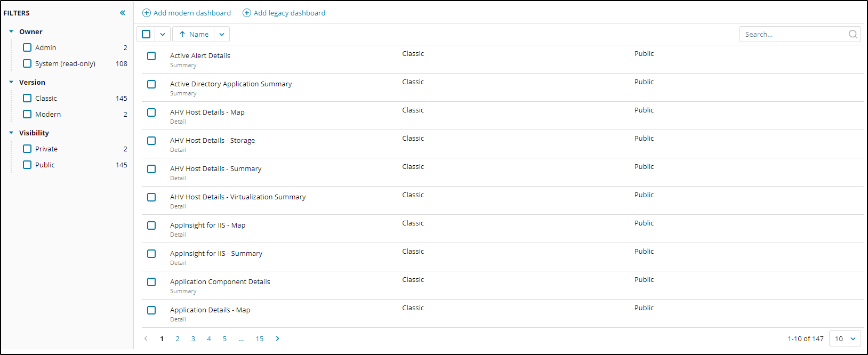Select the Active Alert Details row checkbox

[151, 56]
